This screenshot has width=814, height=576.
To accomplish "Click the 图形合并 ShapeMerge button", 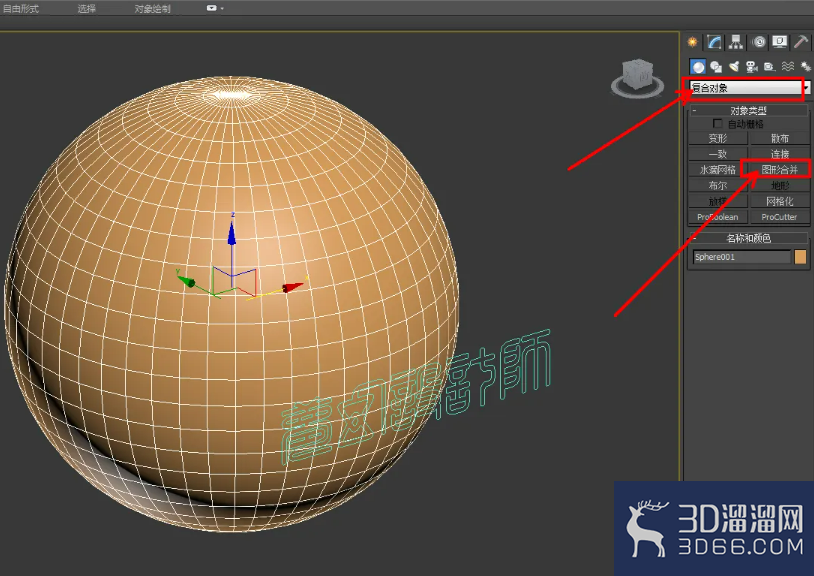I will point(779,169).
